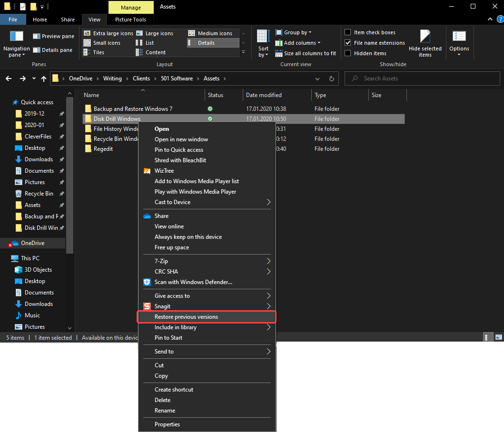Toggle the Preview pane button
The width and height of the screenshot is (504, 432).
[53, 36]
